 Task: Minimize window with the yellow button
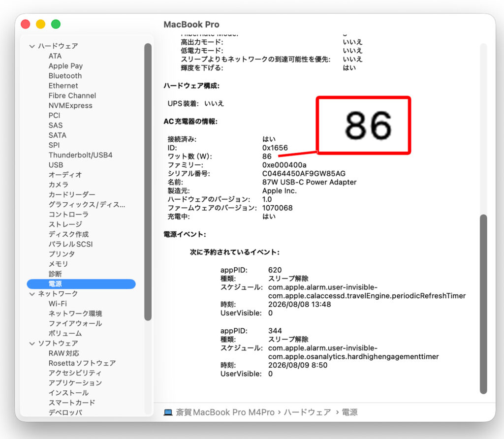coord(40,24)
